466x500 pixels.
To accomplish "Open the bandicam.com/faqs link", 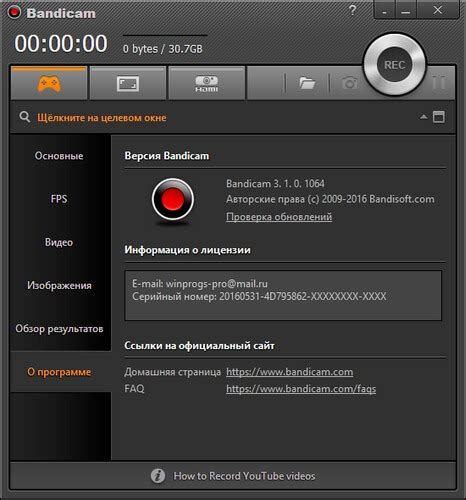I will click(x=301, y=389).
